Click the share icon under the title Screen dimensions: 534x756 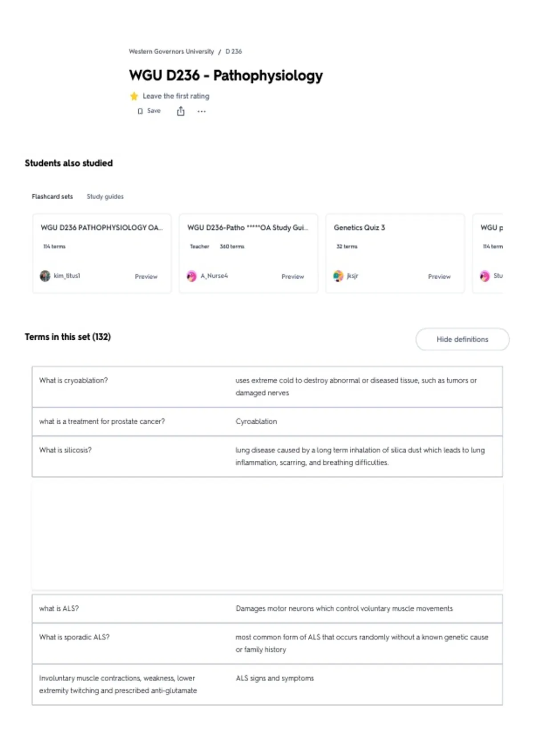click(181, 111)
